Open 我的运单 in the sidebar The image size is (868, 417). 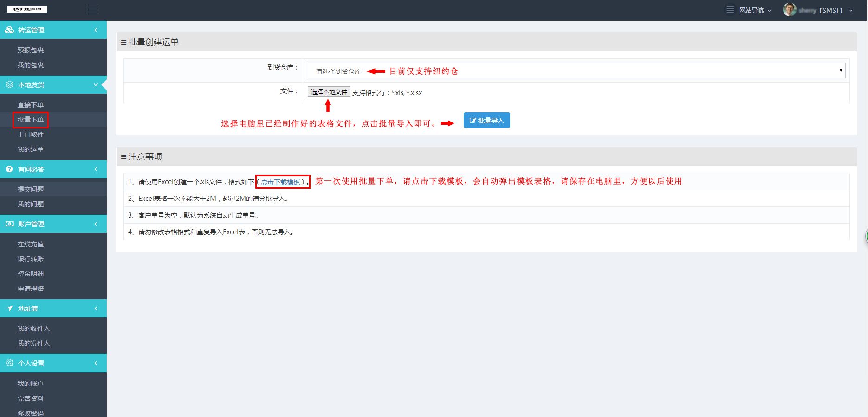[x=31, y=149]
